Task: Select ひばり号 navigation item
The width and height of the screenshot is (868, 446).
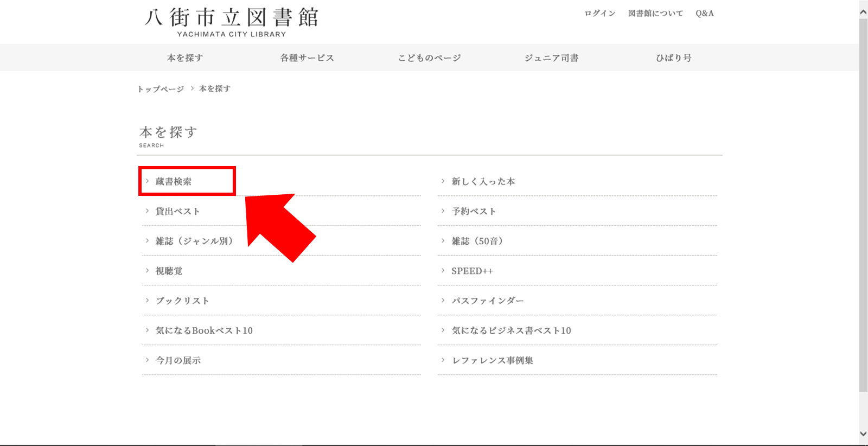Action: [674, 58]
